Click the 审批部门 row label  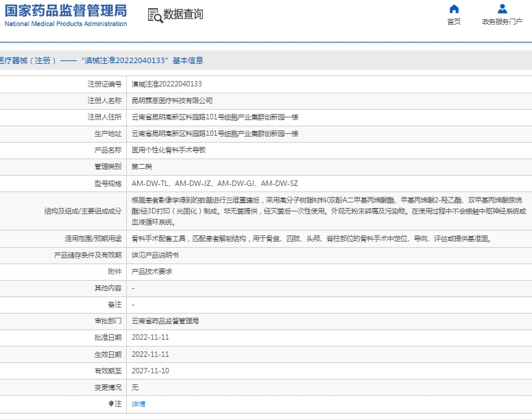pyautogui.click(x=108, y=321)
